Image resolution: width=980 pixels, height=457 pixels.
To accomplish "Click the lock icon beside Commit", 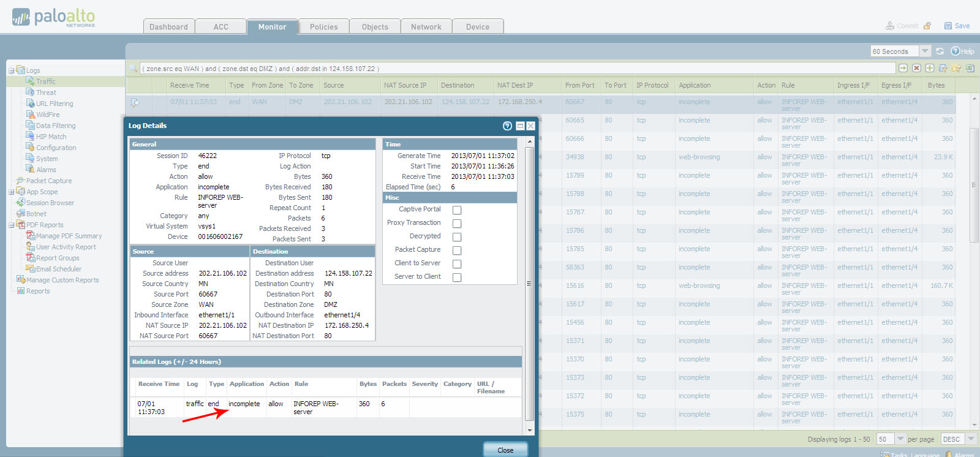I will click(927, 26).
